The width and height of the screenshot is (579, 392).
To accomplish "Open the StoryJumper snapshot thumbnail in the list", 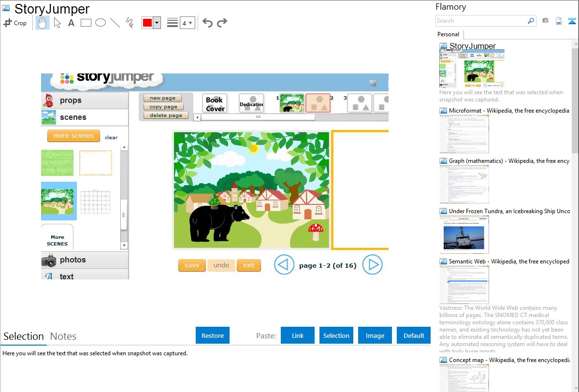I will click(x=472, y=69).
